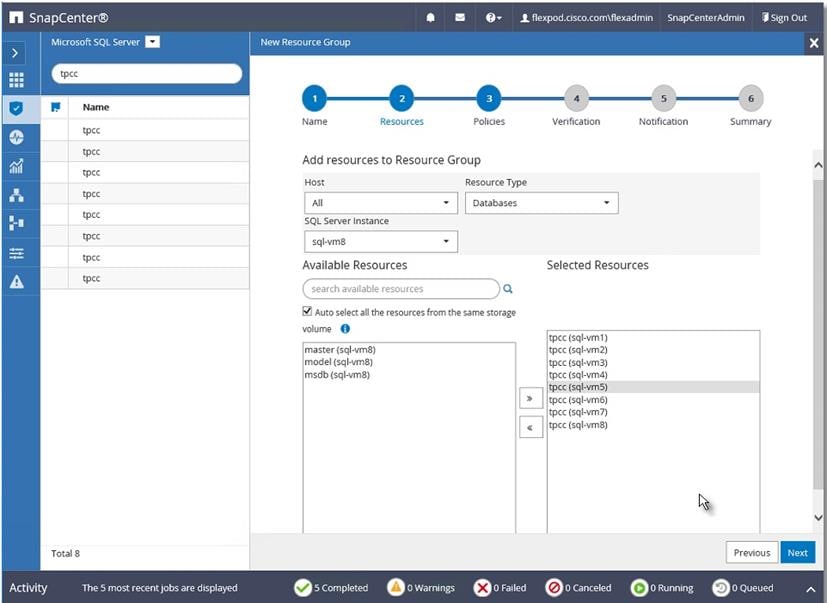Close the New Resource Group panel

pos(814,43)
